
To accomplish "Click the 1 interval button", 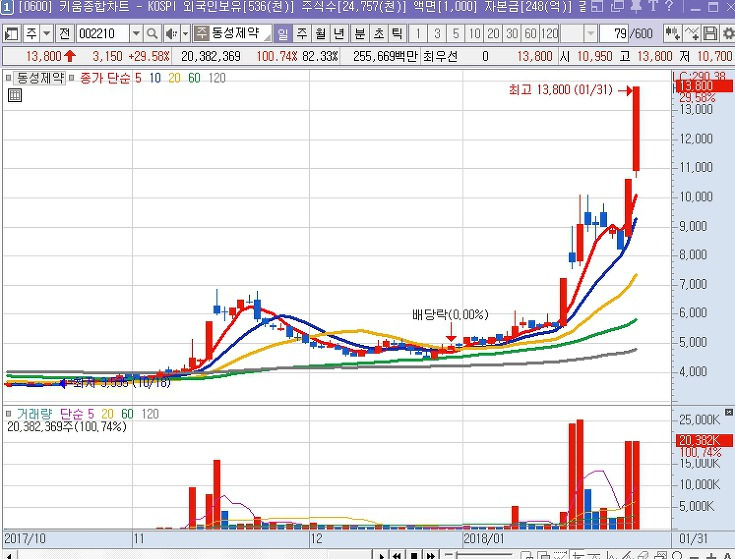I will pos(418,34).
